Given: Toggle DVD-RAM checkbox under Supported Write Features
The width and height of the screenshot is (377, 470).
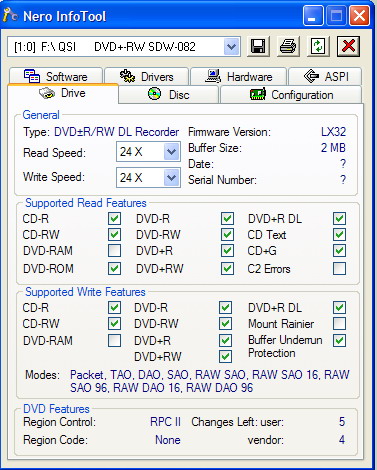Looking at the screenshot, I should click(x=114, y=341).
